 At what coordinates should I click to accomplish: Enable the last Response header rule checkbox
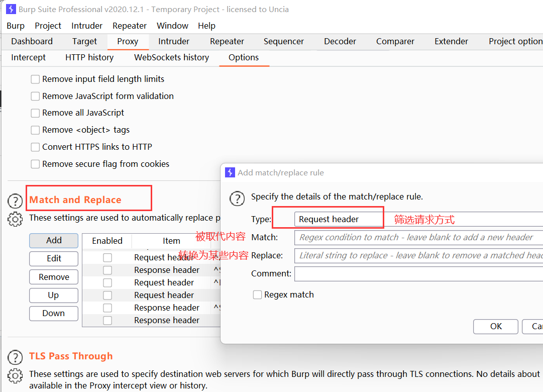click(107, 320)
